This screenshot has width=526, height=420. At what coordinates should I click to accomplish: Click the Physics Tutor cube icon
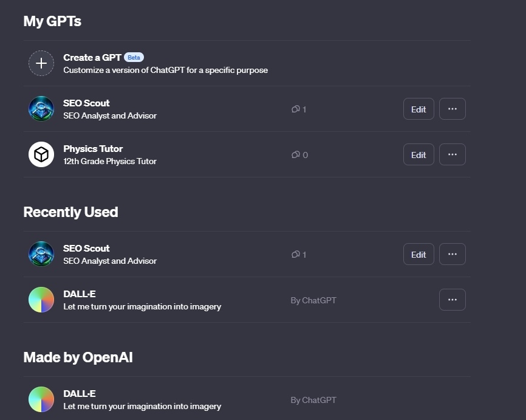pyautogui.click(x=41, y=154)
